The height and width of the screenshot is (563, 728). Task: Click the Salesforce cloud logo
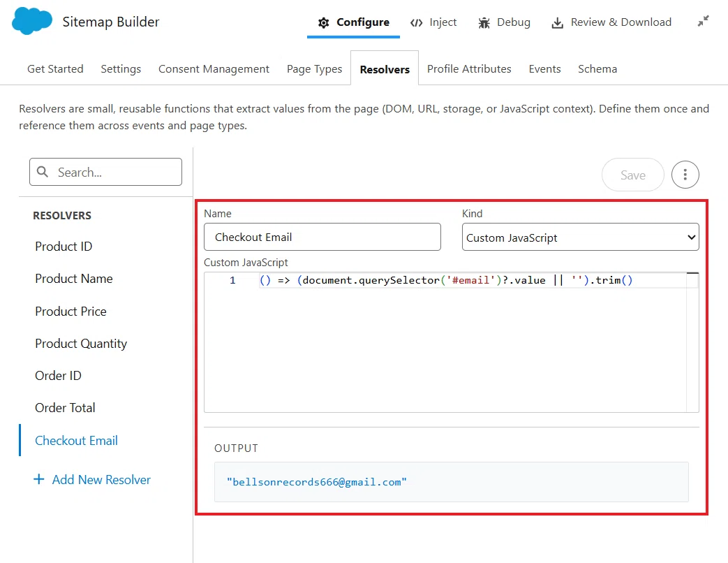tap(32, 22)
